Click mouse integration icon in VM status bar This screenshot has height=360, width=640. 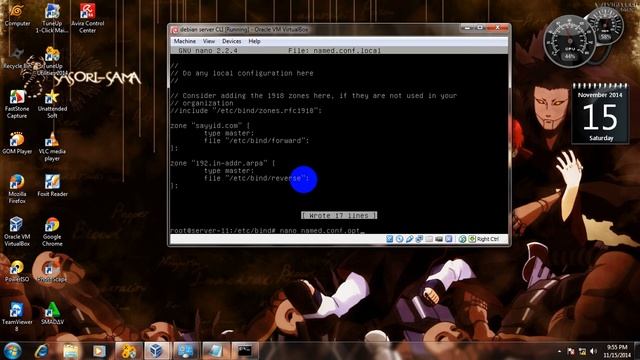pos(462,239)
